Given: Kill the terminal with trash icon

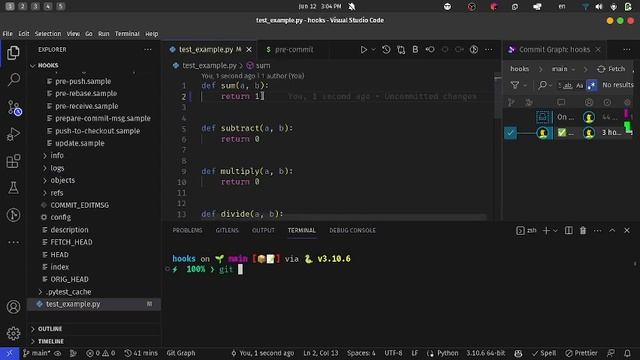Looking at the screenshot, I should point(583,231).
